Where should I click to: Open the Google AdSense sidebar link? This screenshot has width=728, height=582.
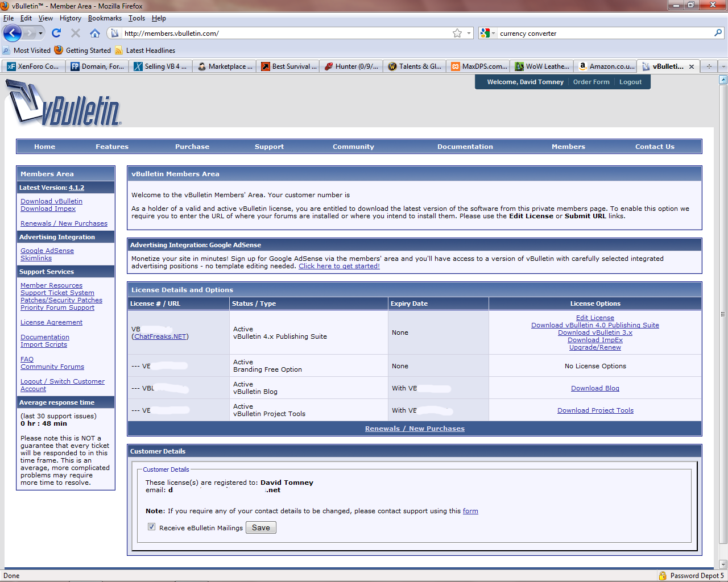pos(47,251)
